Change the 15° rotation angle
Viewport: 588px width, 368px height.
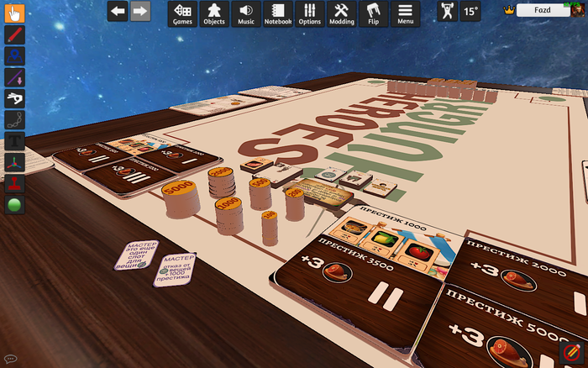(x=470, y=11)
